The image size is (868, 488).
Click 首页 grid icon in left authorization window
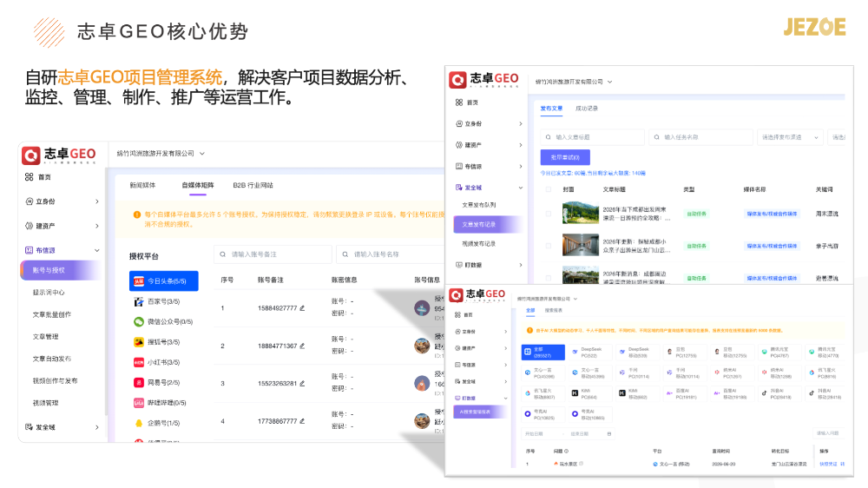click(x=29, y=177)
